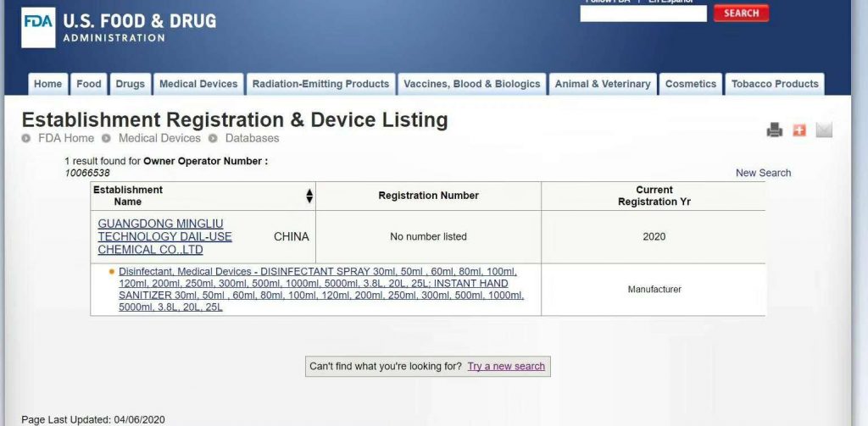The width and height of the screenshot is (868, 426).
Task: Select the Medical Devices tab
Action: (198, 84)
